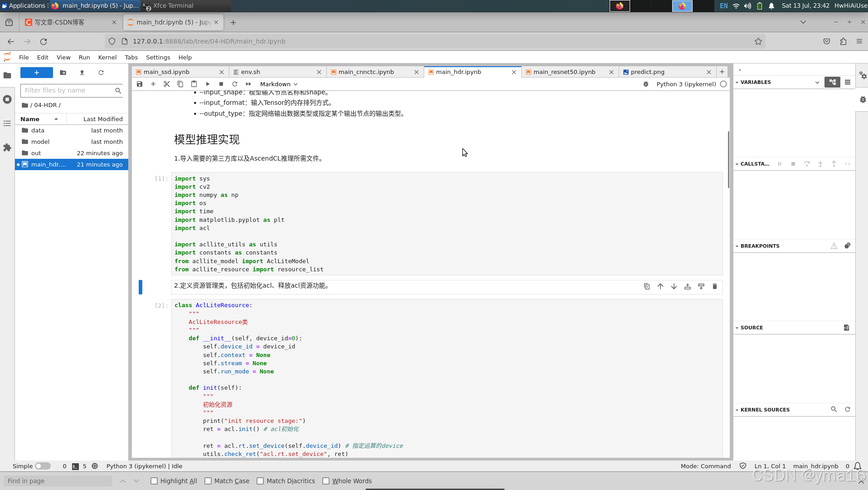The width and height of the screenshot is (868, 490).
Task: Open the debugger panel on right sidebar
Action: tap(863, 99)
